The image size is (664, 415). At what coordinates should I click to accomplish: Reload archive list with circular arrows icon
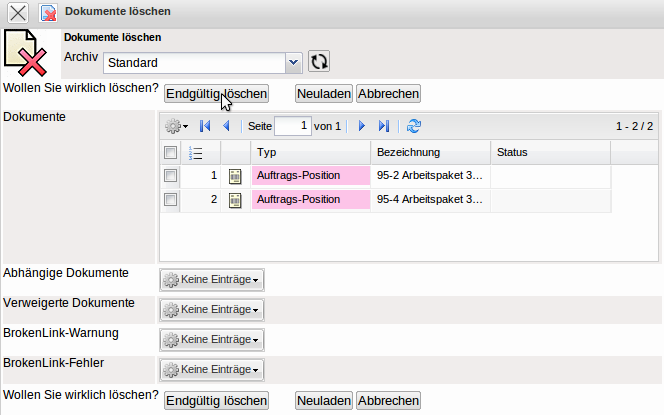pos(318,62)
